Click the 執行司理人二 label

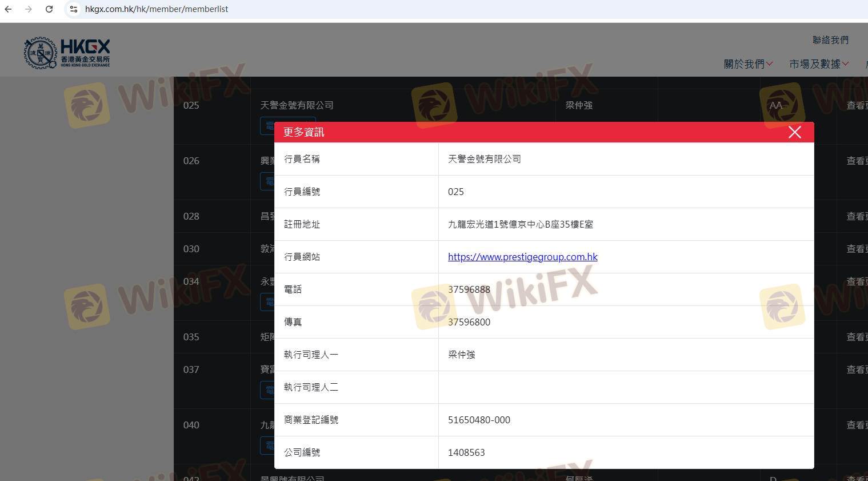(311, 387)
